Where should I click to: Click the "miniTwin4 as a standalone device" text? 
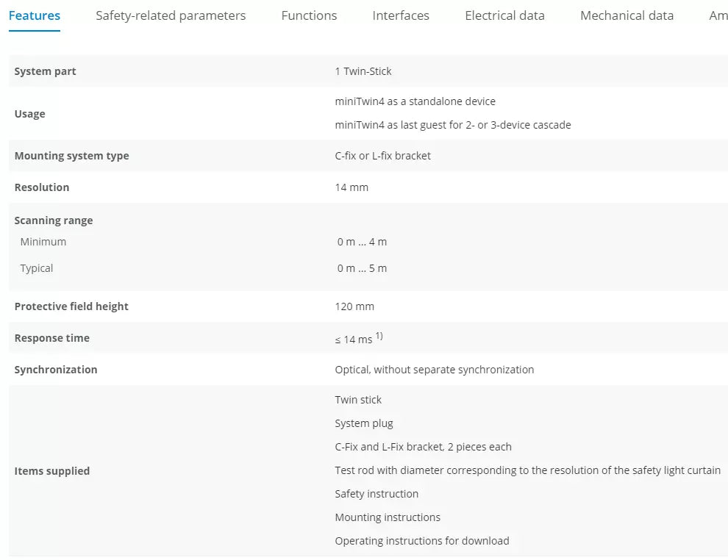[x=415, y=101]
